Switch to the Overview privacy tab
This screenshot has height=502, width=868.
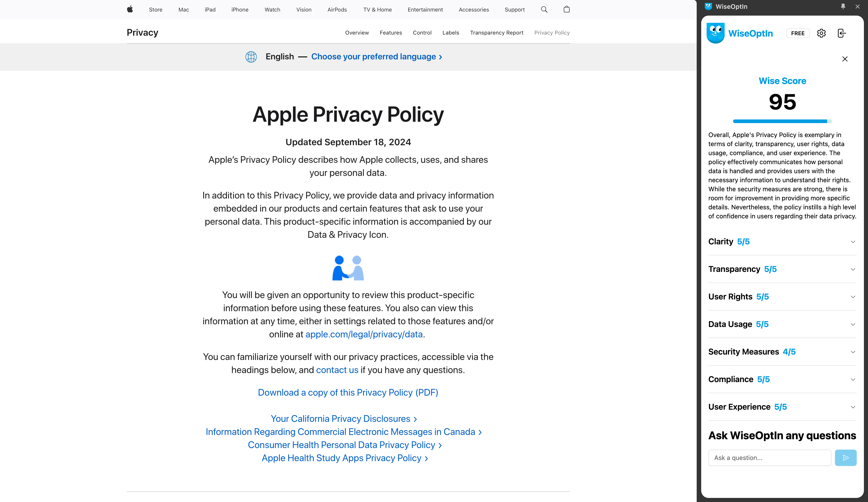tap(357, 33)
